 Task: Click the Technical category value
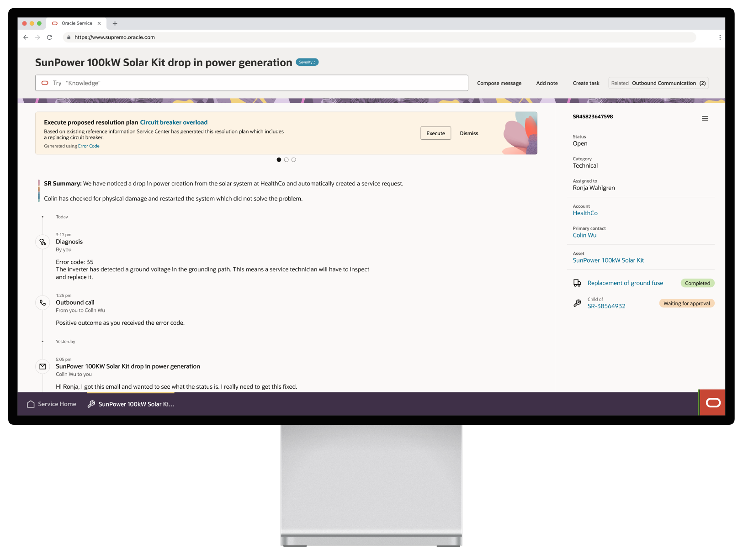(585, 166)
